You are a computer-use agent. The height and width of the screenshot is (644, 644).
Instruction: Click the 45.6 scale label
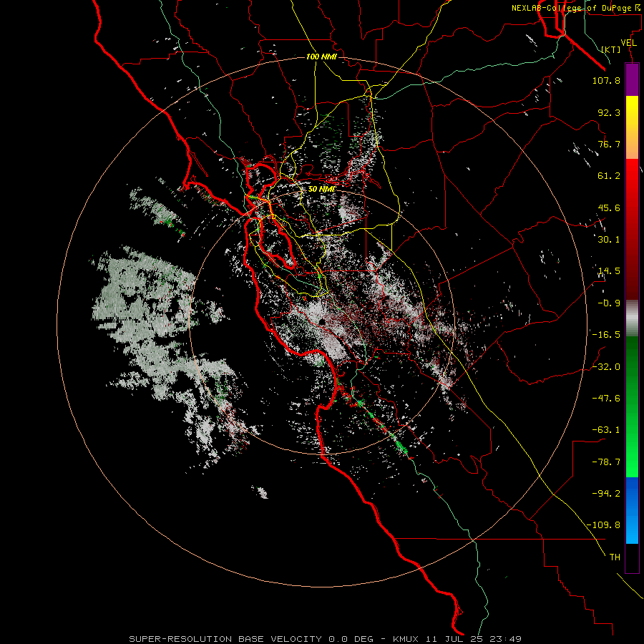point(609,208)
